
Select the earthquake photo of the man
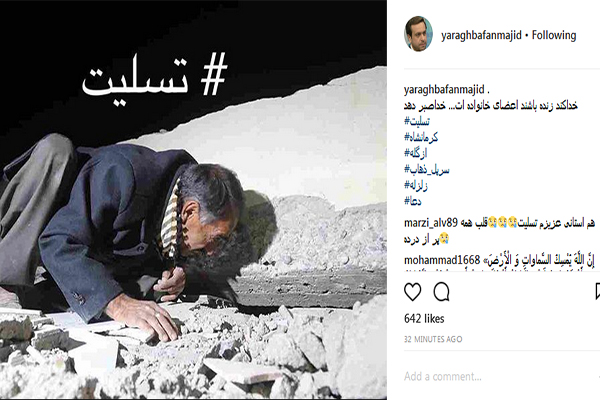193,200
